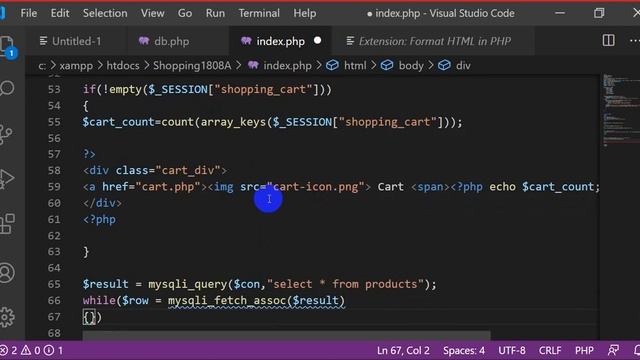
Task: Click the Shopping1808A folder breadcrumb
Action: [192, 65]
